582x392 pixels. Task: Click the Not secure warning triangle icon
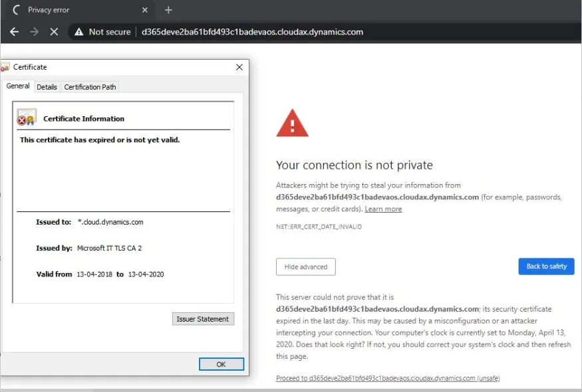[x=78, y=32]
